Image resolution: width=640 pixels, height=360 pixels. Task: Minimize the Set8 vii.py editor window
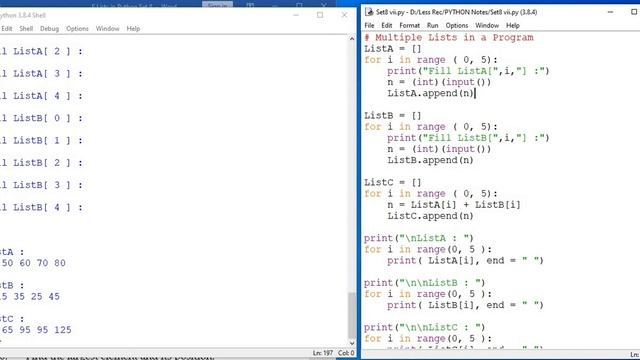click(610, 12)
